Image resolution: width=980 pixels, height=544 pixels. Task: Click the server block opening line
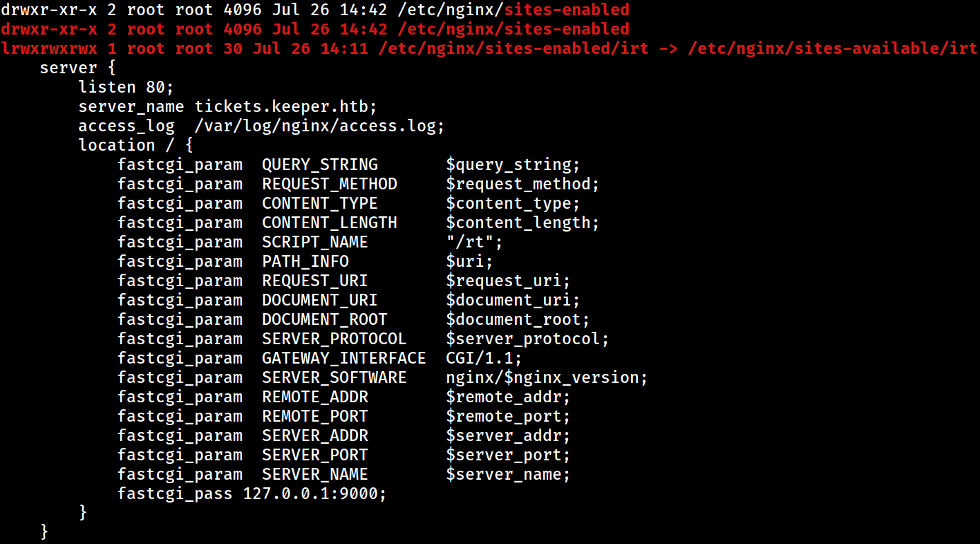pyautogui.click(x=77, y=68)
